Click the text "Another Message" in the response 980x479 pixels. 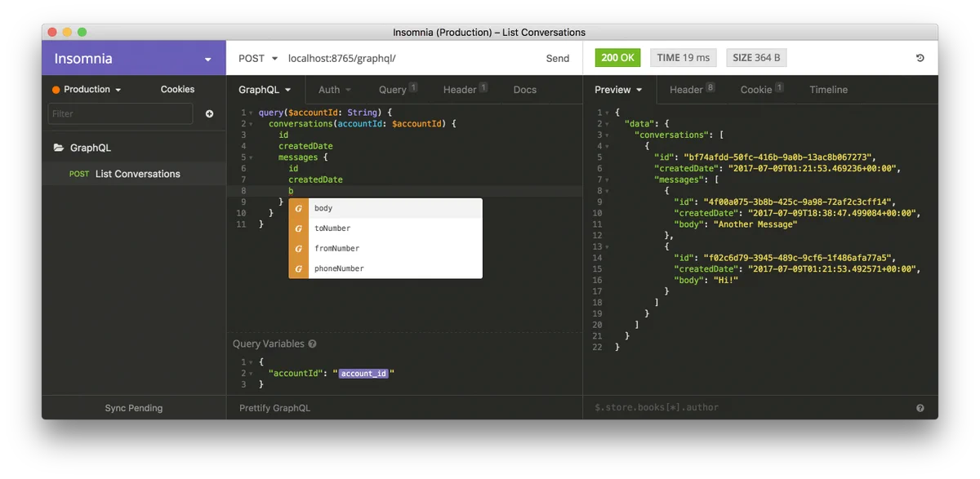pos(755,224)
